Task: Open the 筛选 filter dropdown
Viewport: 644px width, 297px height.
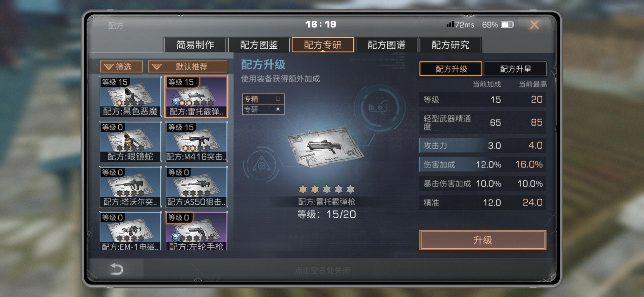Action: pyautogui.click(x=121, y=67)
